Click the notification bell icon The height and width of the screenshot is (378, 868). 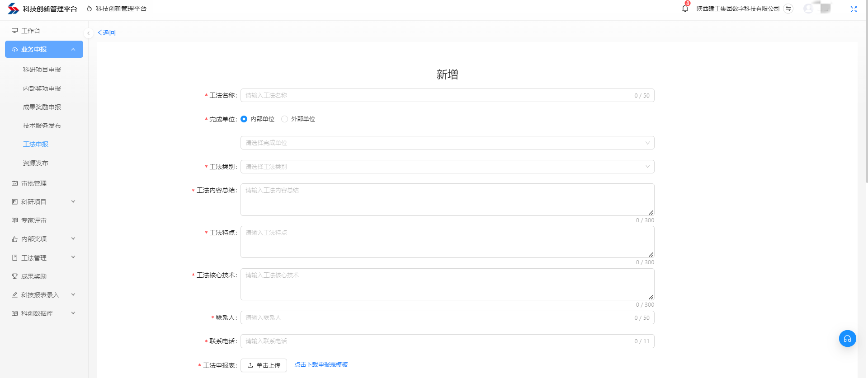point(685,9)
